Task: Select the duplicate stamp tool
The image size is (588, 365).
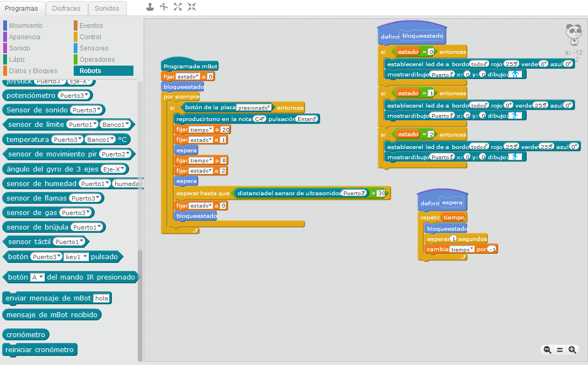Action: click(x=150, y=7)
